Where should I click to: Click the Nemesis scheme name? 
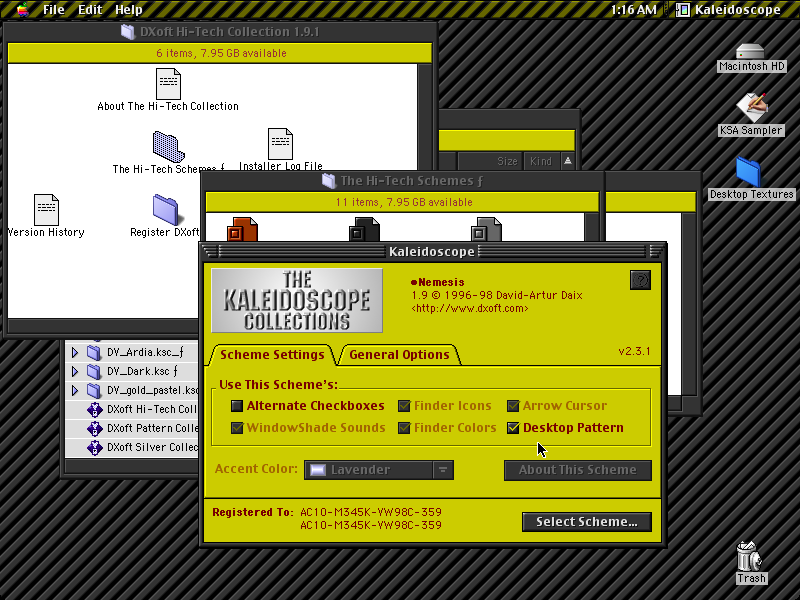pyautogui.click(x=438, y=282)
